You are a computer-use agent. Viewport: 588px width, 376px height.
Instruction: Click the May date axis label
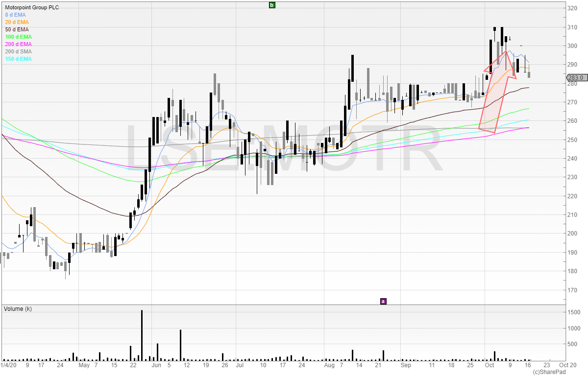[84, 365]
